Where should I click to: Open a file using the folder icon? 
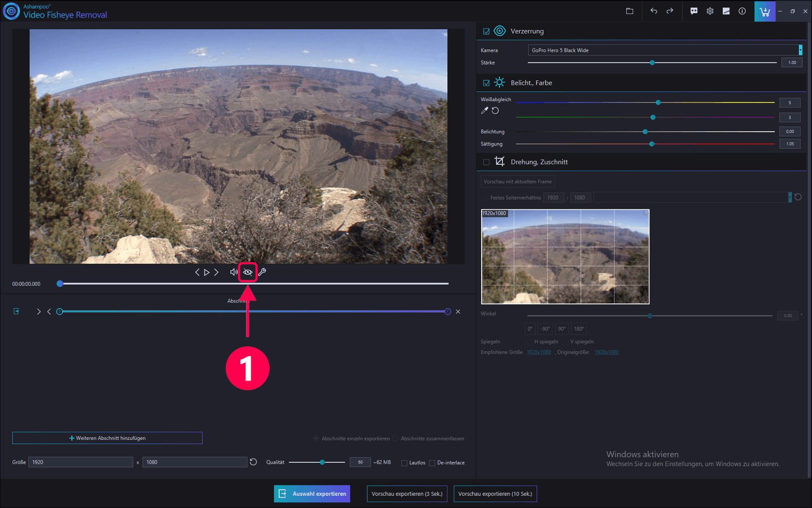[630, 11]
